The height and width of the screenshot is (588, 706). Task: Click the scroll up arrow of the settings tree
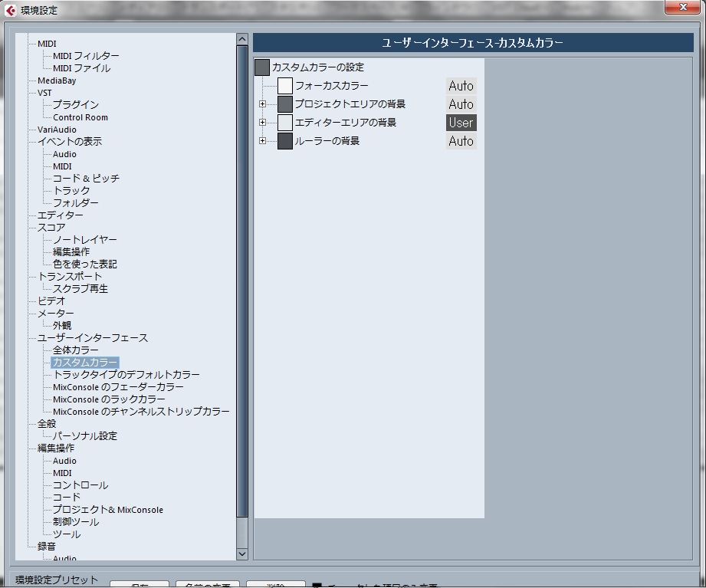click(x=242, y=39)
